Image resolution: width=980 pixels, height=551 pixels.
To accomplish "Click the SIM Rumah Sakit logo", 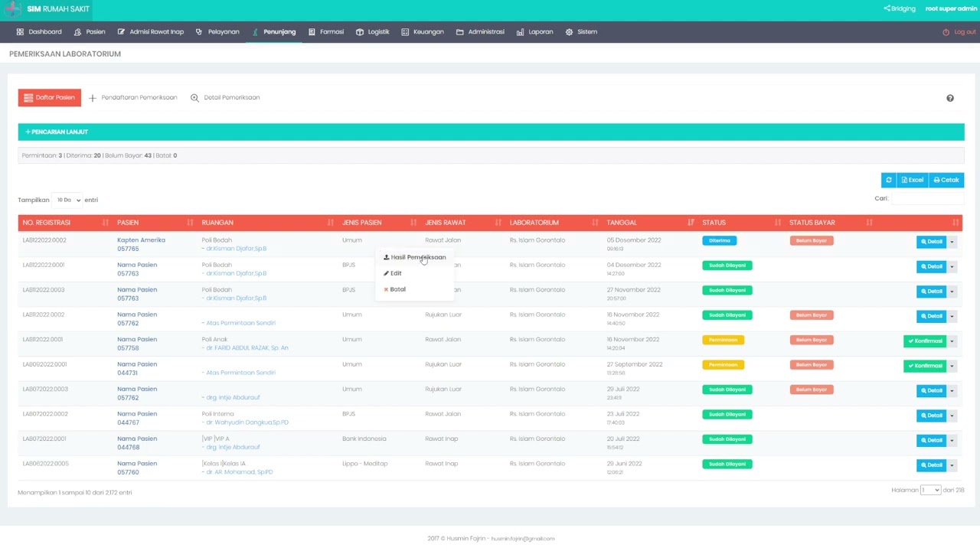I will pyautogui.click(x=47, y=9).
